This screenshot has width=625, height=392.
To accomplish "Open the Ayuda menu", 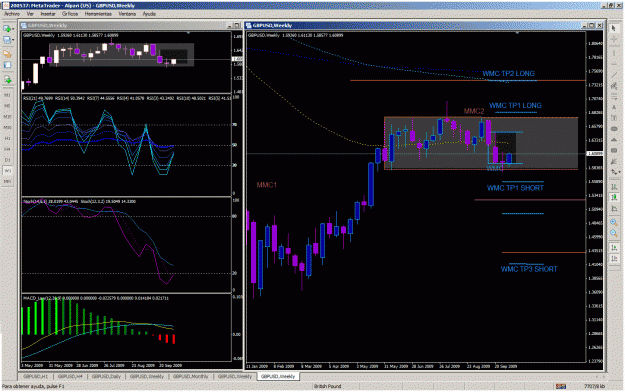I will [149, 14].
